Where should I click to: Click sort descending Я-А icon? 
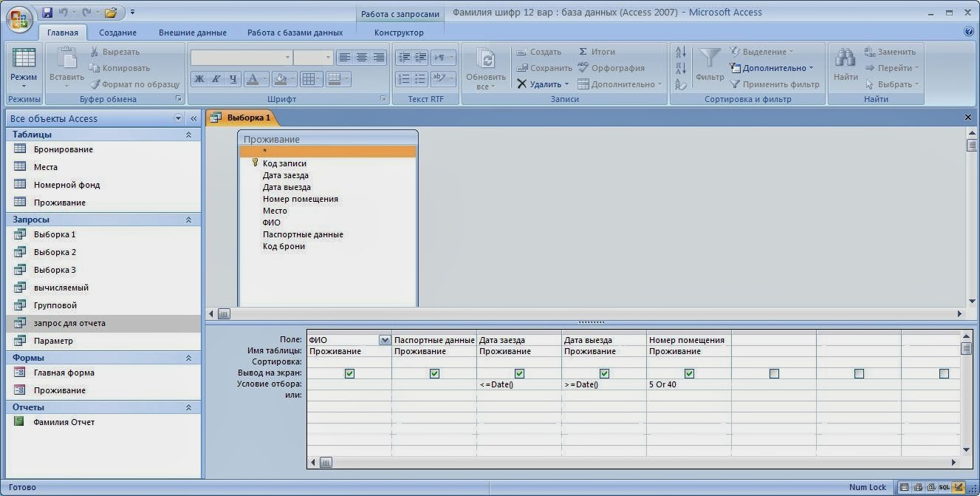[x=681, y=69]
